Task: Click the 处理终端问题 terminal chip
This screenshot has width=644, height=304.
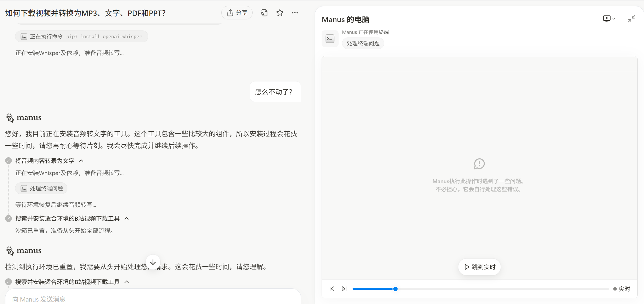Action: [41, 188]
